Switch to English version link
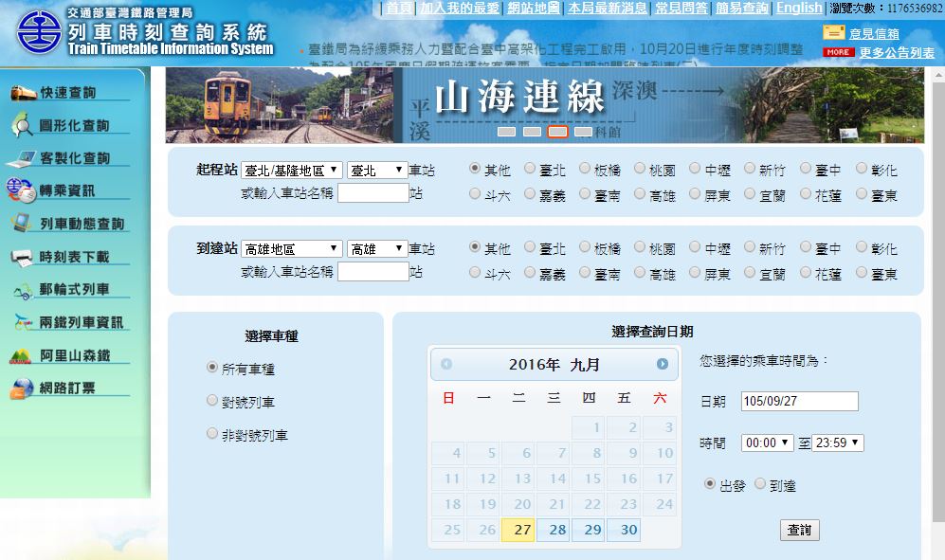This screenshot has width=945, height=560. coord(799,9)
